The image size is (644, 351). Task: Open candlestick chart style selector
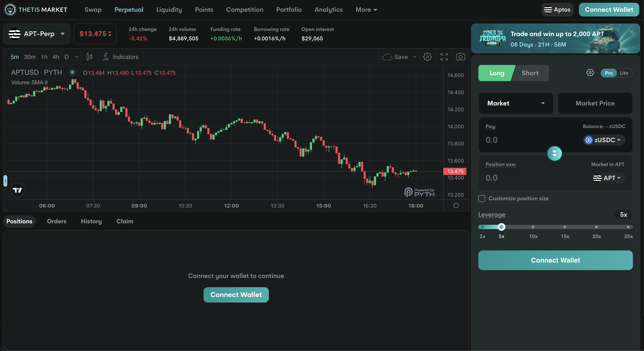tap(89, 57)
